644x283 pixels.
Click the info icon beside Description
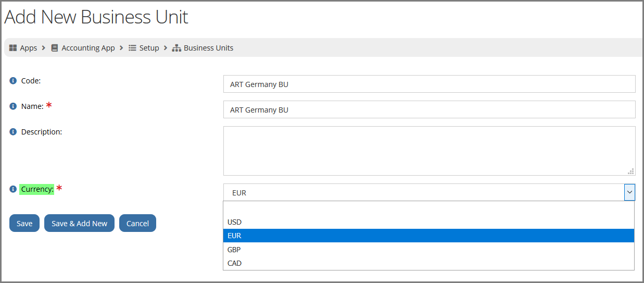point(13,132)
